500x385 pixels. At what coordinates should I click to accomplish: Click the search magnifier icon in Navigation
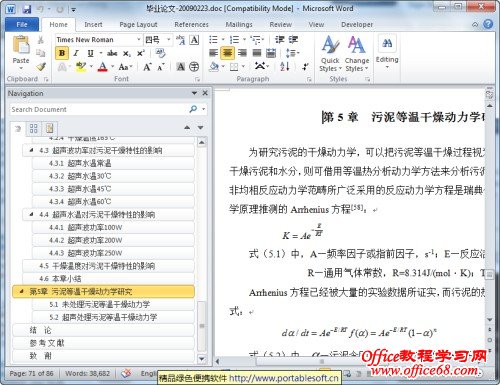pos(193,109)
